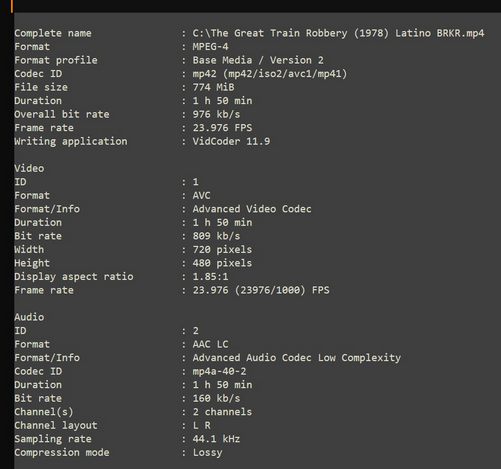501x469 pixels.
Task: Click the Complete name file path
Action: pyautogui.click(x=338, y=33)
